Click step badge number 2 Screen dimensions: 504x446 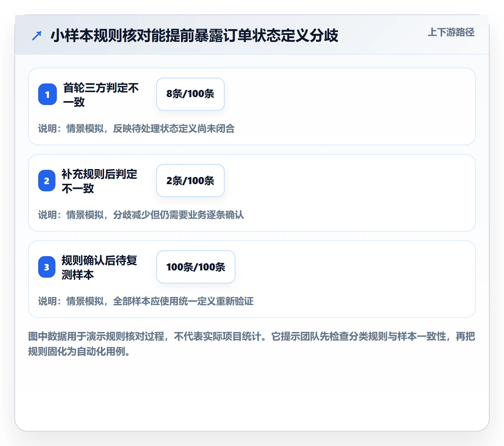tap(47, 181)
